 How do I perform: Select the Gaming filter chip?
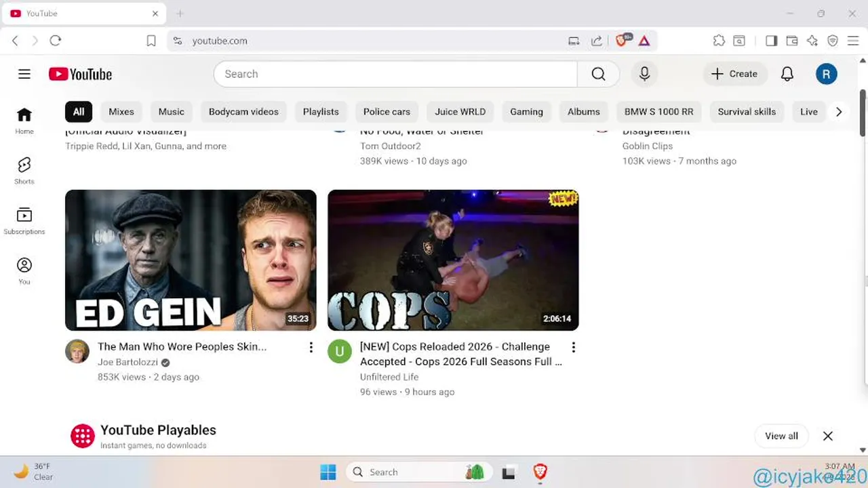[526, 112]
